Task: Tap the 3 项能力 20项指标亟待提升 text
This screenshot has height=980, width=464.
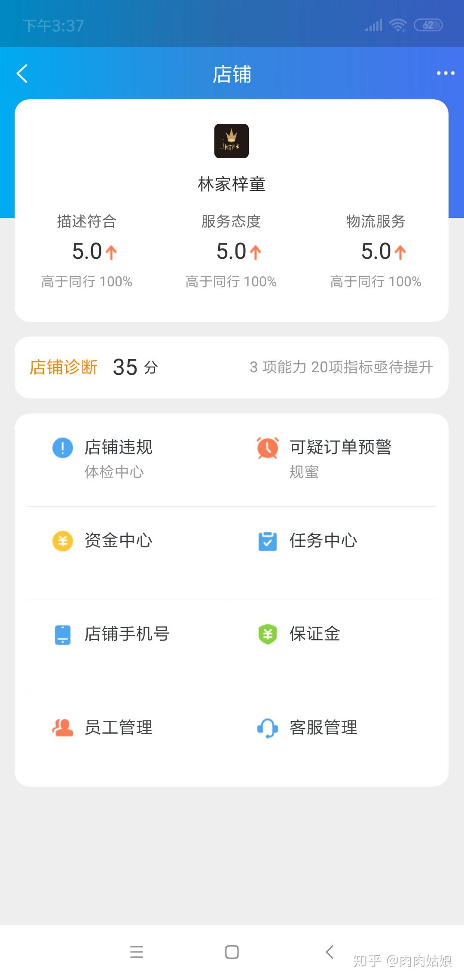Action: tap(341, 367)
